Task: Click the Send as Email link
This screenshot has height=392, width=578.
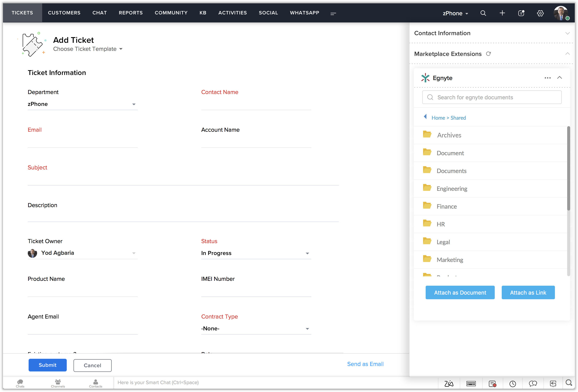Action: tap(365, 364)
